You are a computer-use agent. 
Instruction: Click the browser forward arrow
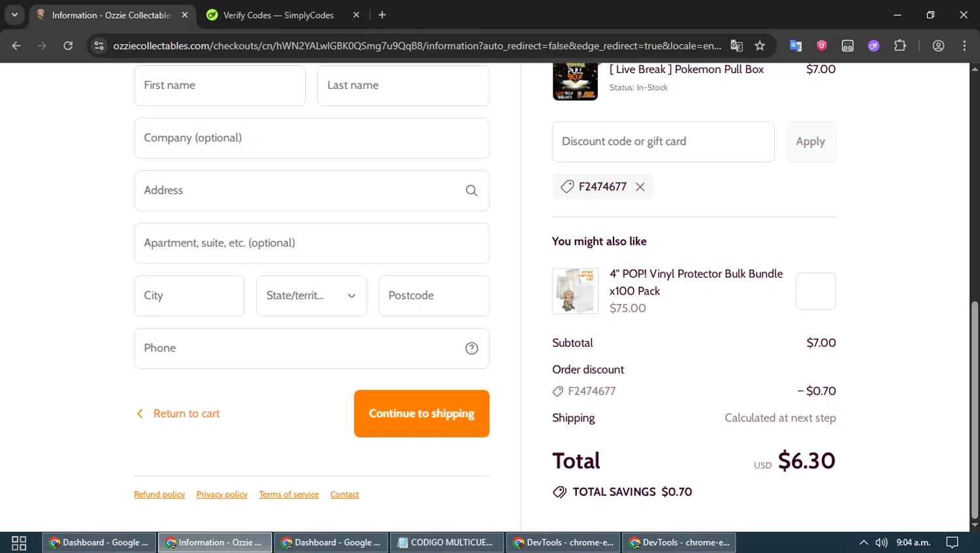[x=42, y=46]
